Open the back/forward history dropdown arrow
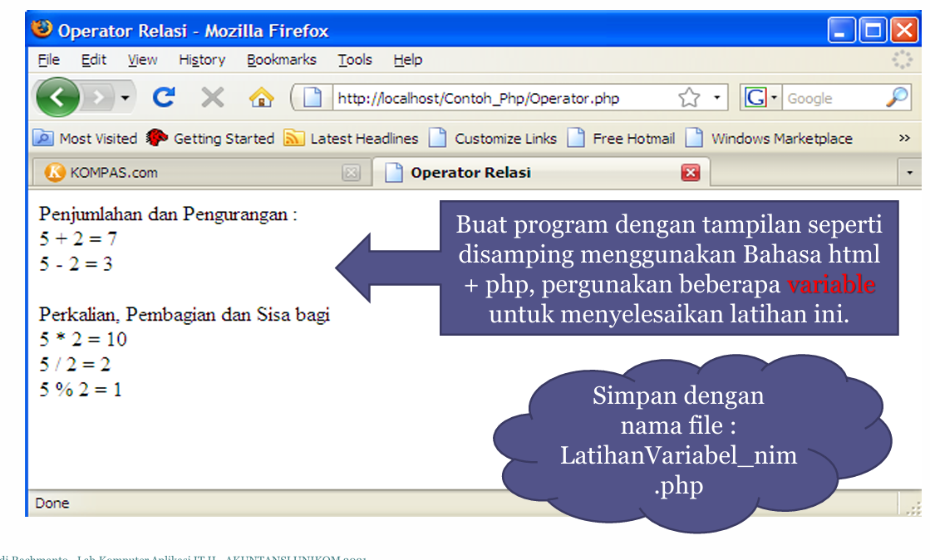Image resolution: width=930 pixels, height=560 pixels. [x=125, y=97]
